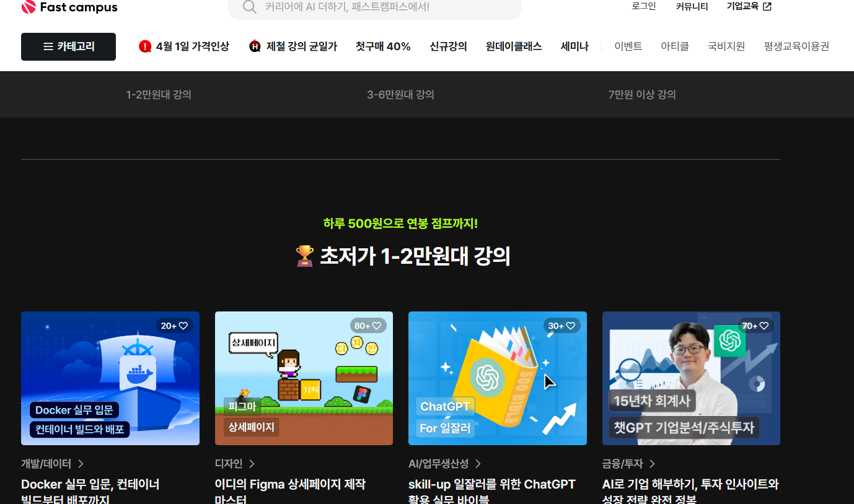Open the 디자인 category link
The width and height of the screenshot is (854, 504).
tap(229, 464)
